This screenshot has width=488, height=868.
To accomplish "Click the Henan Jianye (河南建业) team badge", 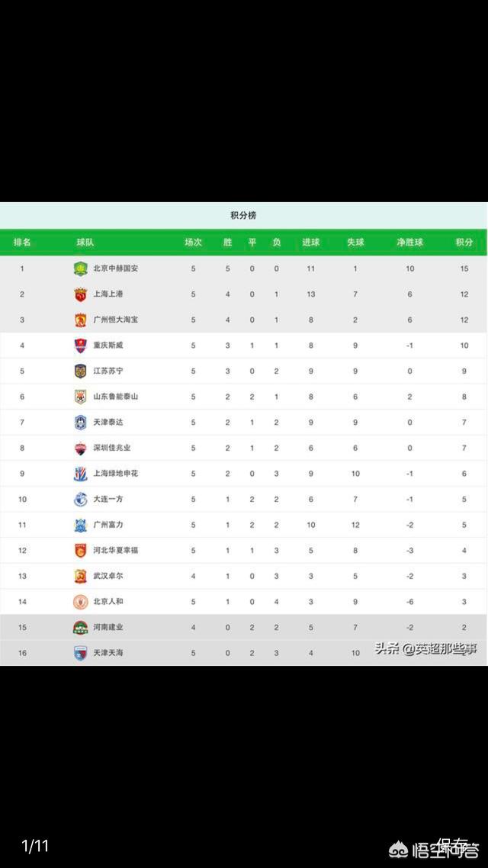I will [x=81, y=627].
